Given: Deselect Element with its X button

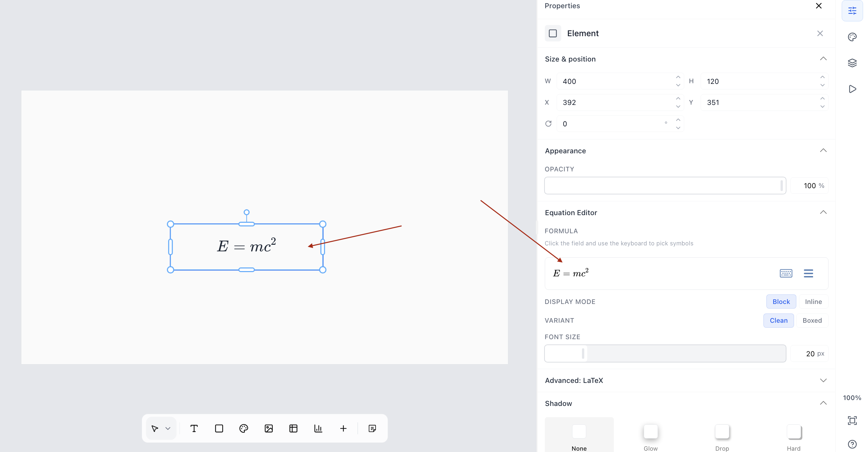Looking at the screenshot, I should pyautogui.click(x=820, y=33).
